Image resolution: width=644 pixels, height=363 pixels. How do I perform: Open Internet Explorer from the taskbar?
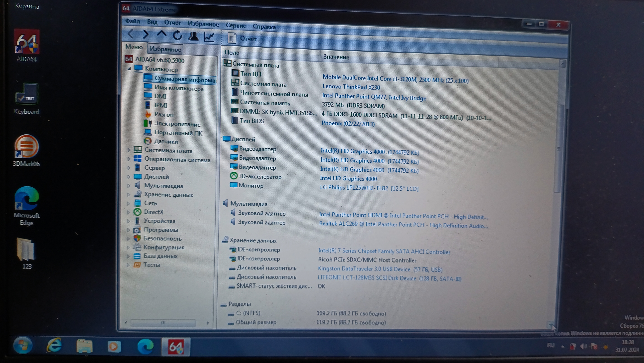coord(54,345)
